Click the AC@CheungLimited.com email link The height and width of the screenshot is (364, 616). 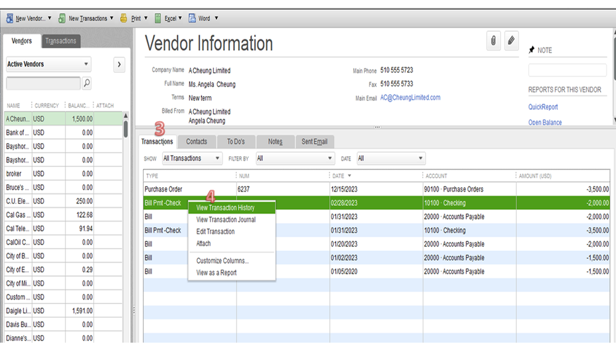pyautogui.click(x=410, y=98)
